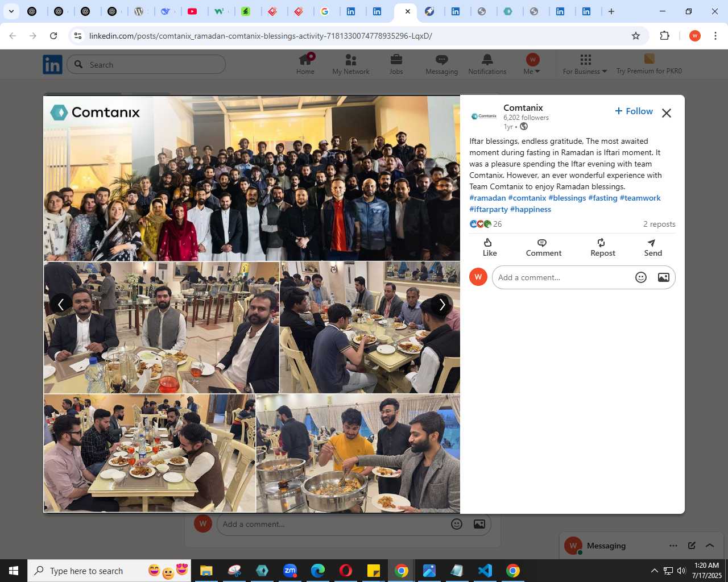
Task: Open the #happiness hashtag
Action: pyautogui.click(x=531, y=209)
